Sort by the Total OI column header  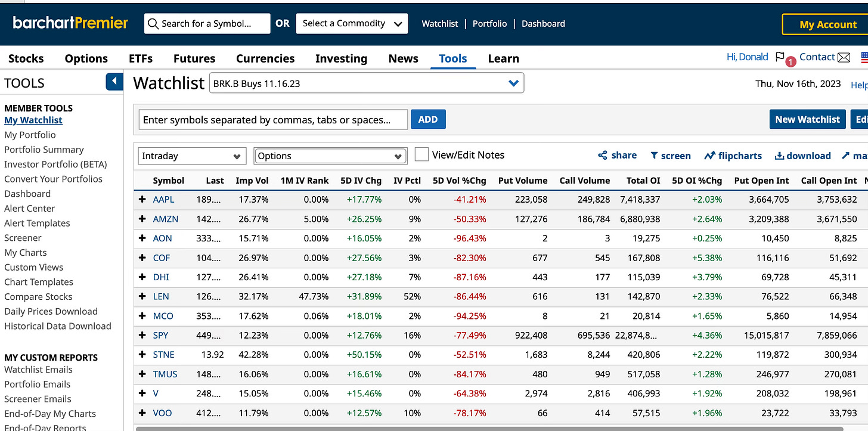click(x=643, y=181)
